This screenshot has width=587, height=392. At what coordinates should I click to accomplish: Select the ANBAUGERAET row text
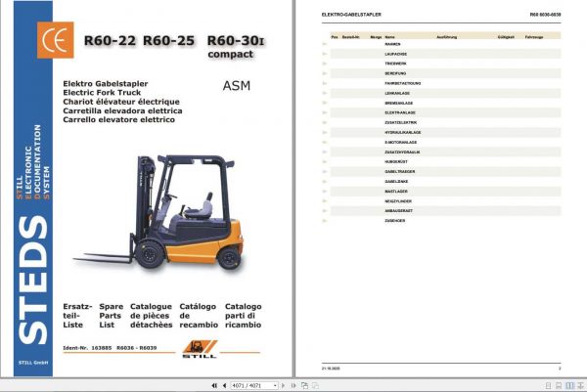pos(399,211)
